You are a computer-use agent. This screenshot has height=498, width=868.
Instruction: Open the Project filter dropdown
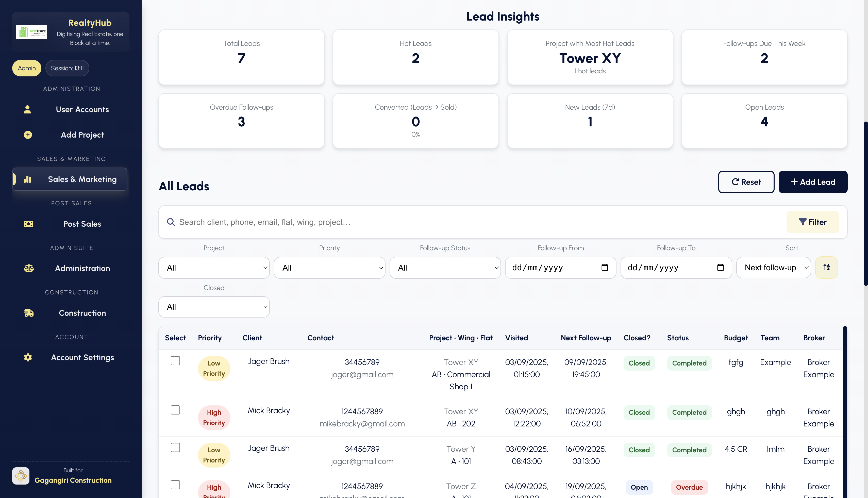click(214, 268)
